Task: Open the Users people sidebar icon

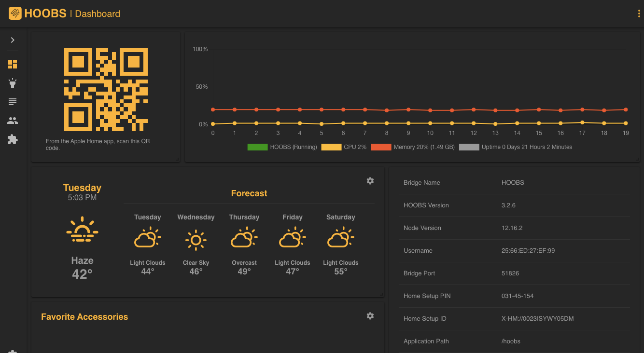Action: (x=13, y=121)
